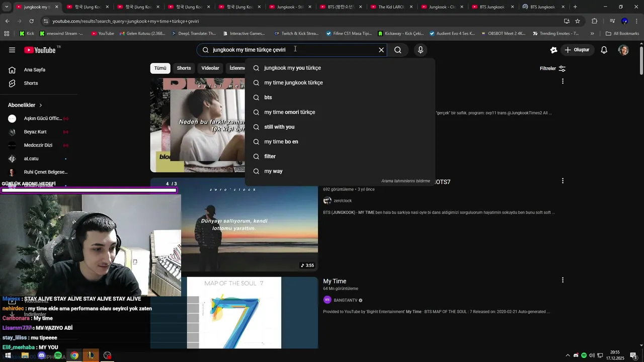
Task: Open Beyaz Kurt subscription channel
Action: click(x=38, y=132)
